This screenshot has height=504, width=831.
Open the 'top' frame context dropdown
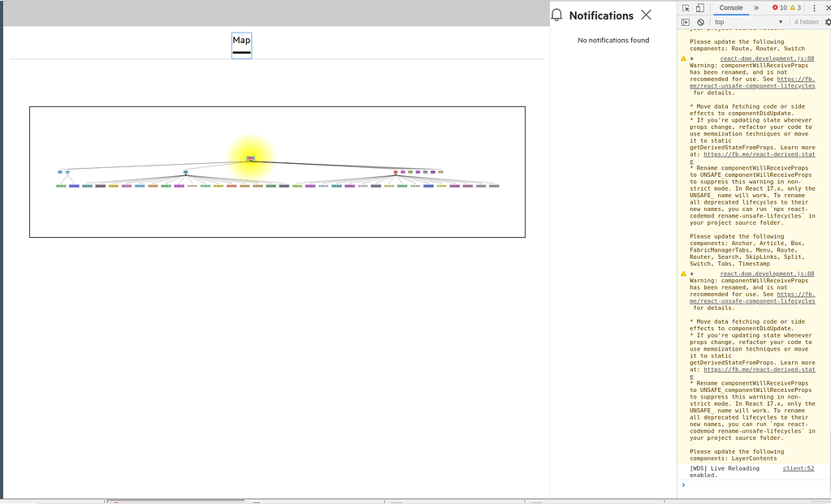click(723, 22)
